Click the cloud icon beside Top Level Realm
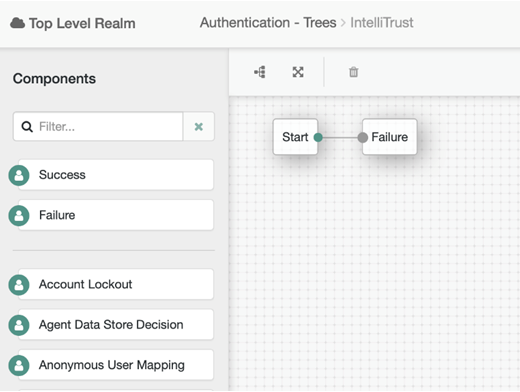Viewport: 520px width, 392px height. pyautogui.click(x=18, y=23)
